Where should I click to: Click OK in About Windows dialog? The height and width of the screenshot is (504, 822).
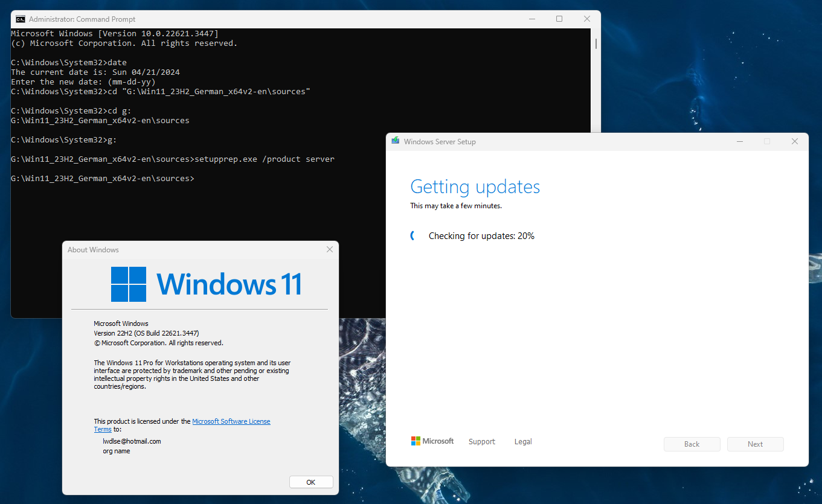(x=311, y=482)
